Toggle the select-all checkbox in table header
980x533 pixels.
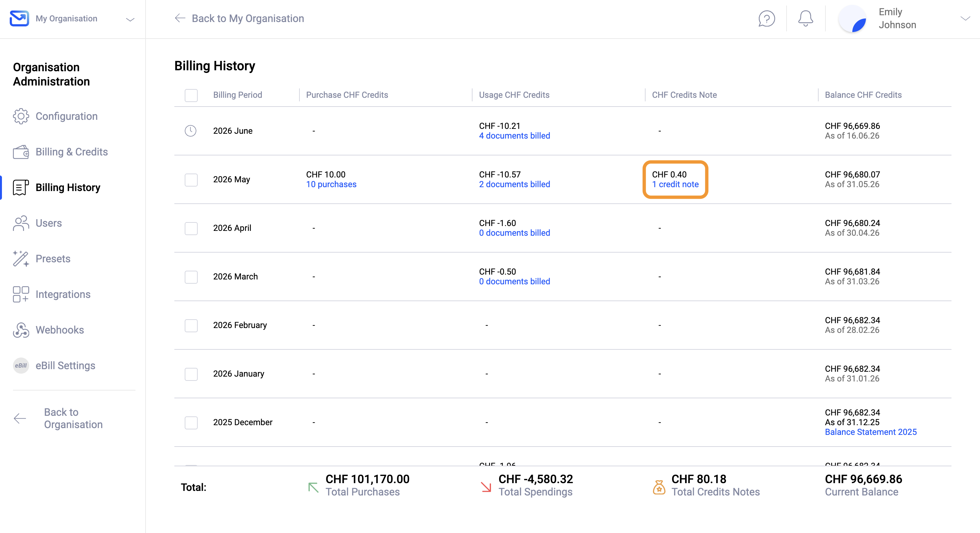191,96
